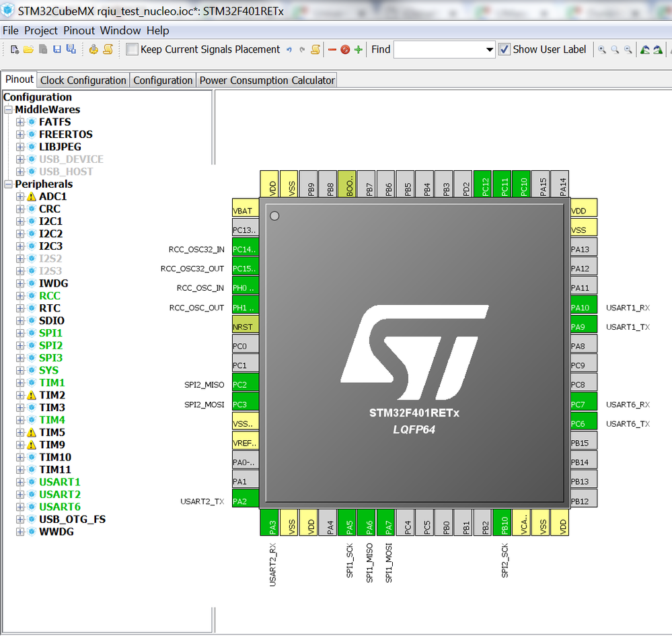Select the Pinout tab
The image size is (672, 636).
(x=20, y=80)
